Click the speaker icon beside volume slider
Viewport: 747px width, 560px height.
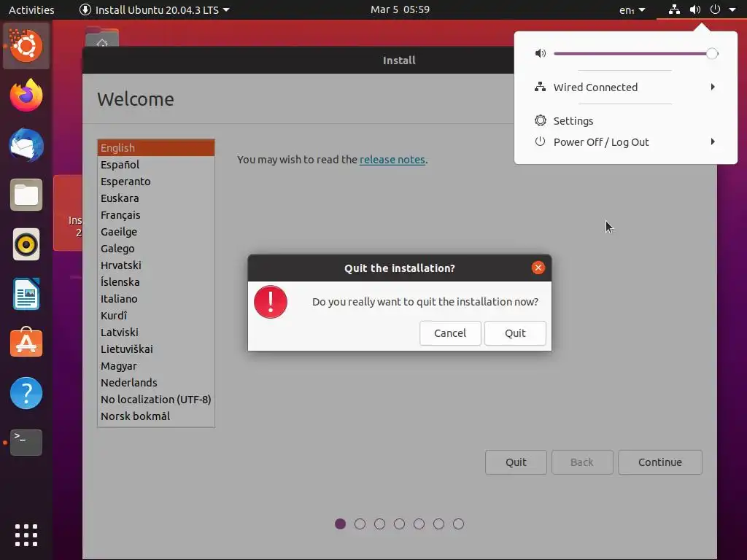pyautogui.click(x=541, y=53)
